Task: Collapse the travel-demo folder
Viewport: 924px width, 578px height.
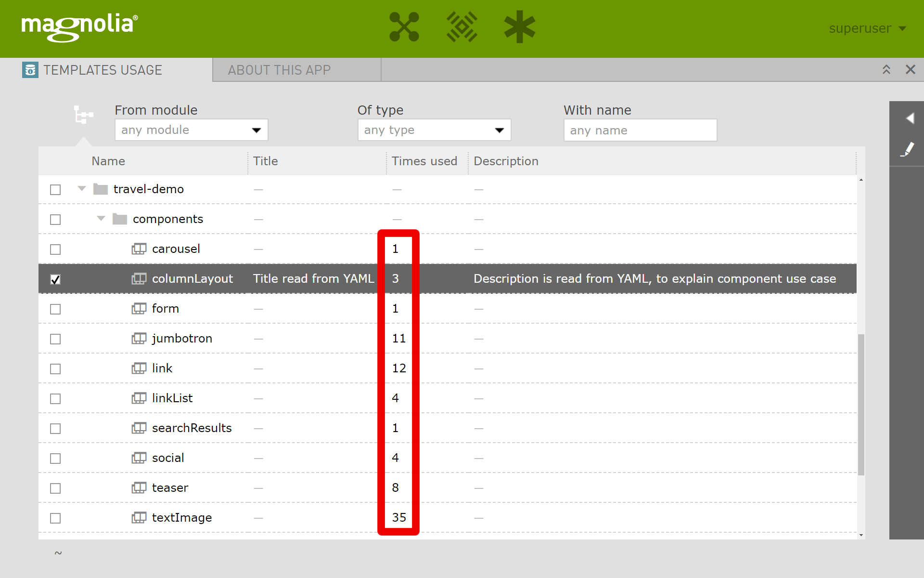Action: pos(82,189)
